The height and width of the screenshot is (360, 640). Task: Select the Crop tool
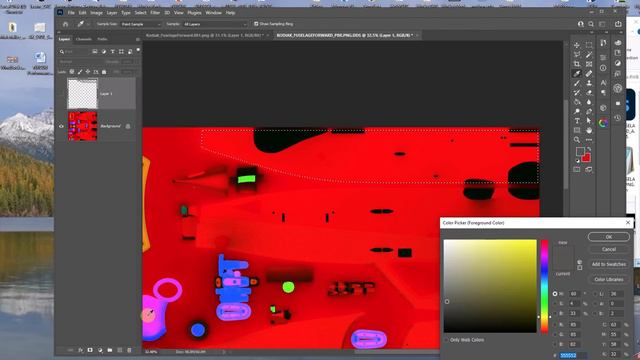577,64
